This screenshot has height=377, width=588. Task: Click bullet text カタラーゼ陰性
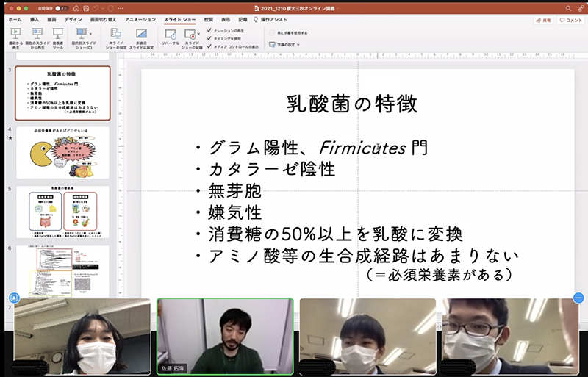(x=272, y=169)
